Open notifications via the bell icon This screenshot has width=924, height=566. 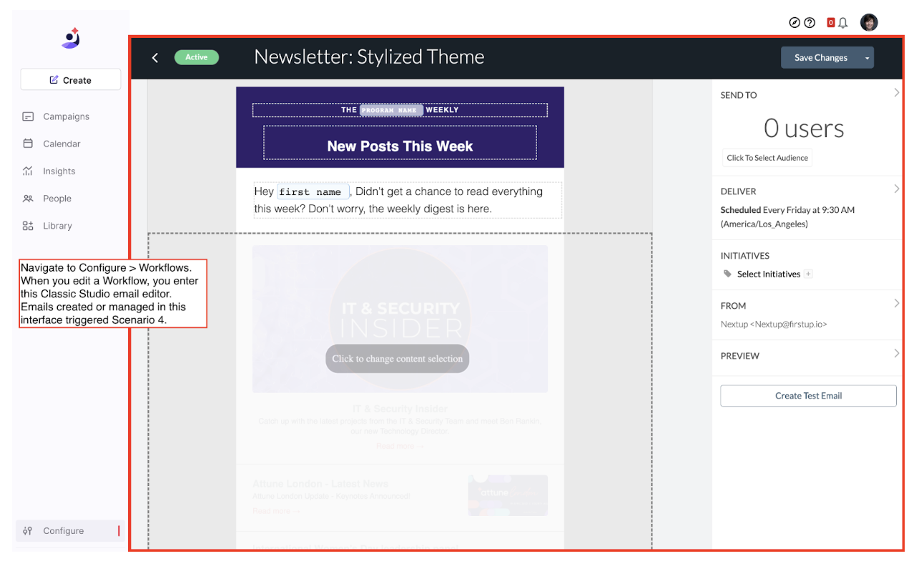844,22
